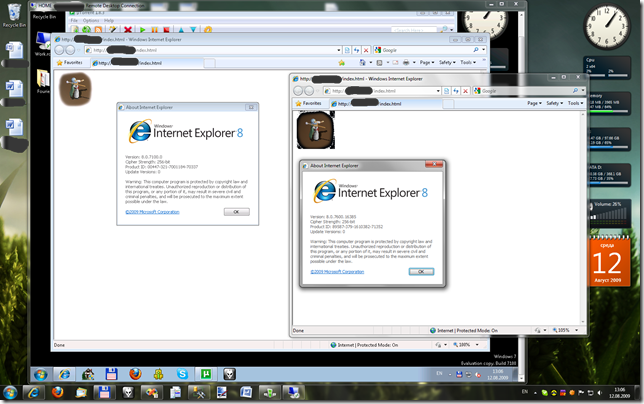The width and height of the screenshot is (644, 404).
Task: Open Microsoft Corporation copyright link in remote dialog
Action: point(152,212)
